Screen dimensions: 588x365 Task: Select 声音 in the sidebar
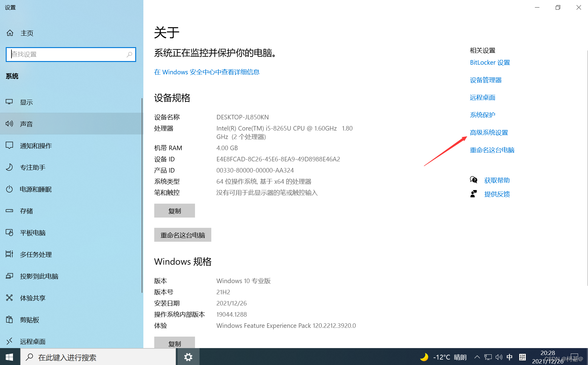pyautogui.click(x=71, y=124)
